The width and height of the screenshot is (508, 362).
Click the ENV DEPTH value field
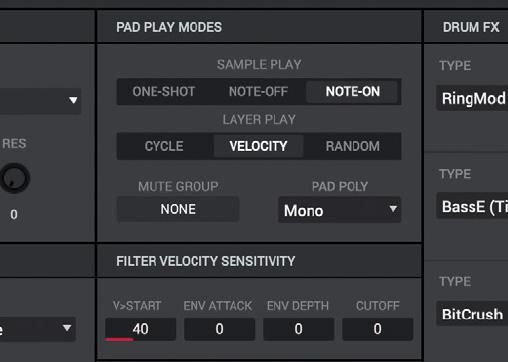tap(298, 329)
